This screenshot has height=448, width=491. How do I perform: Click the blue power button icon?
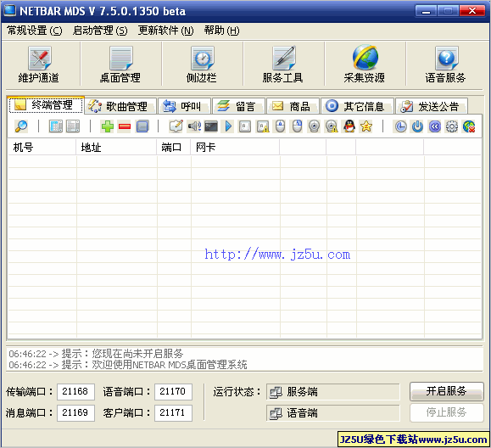[x=417, y=126]
